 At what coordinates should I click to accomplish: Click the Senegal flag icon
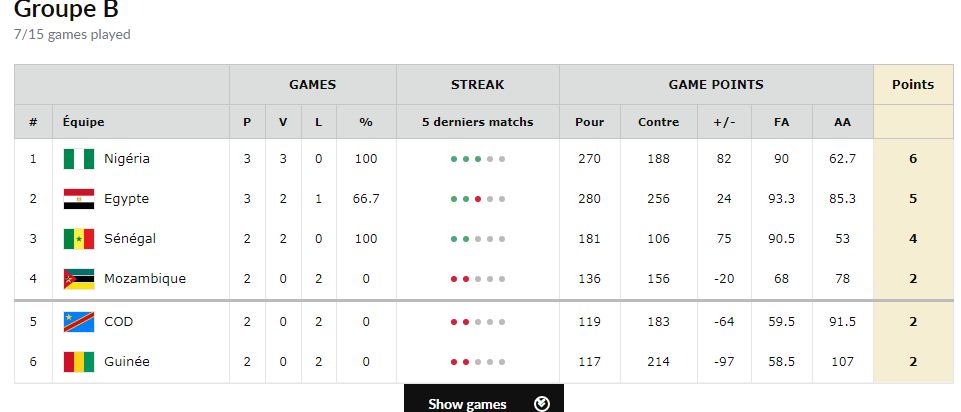pyautogui.click(x=78, y=239)
